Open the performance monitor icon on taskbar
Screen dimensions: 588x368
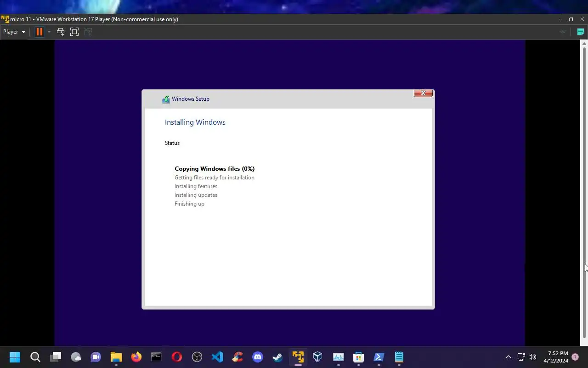[339, 357]
